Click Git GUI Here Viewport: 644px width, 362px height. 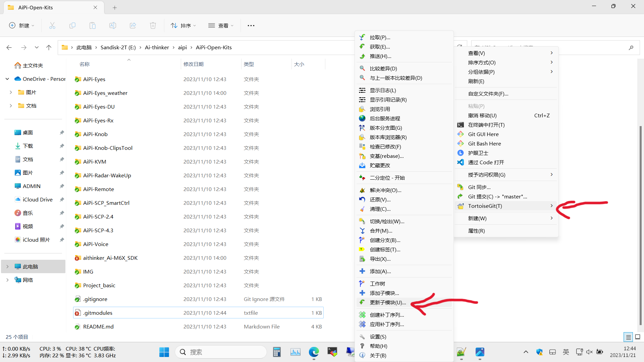pyautogui.click(x=506, y=134)
